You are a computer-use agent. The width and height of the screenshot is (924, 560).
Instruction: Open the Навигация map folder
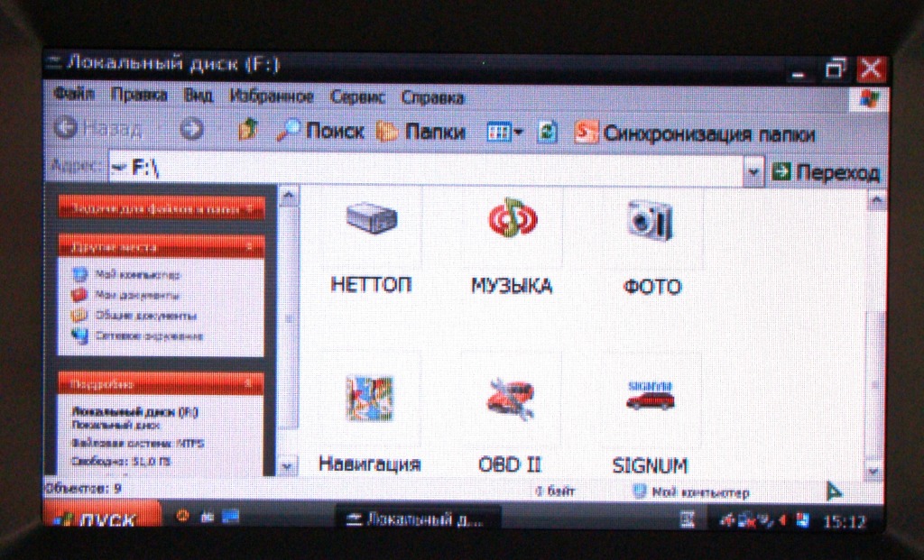[370, 399]
